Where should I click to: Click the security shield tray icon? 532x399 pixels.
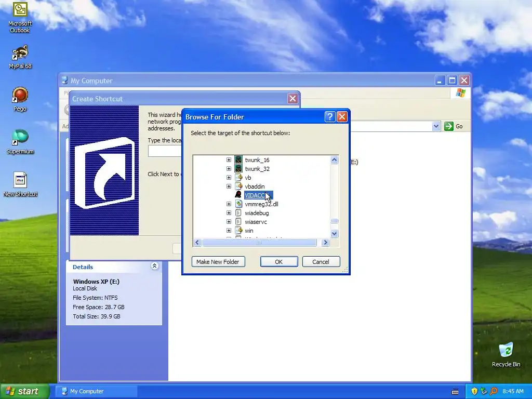click(x=474, y=391)
